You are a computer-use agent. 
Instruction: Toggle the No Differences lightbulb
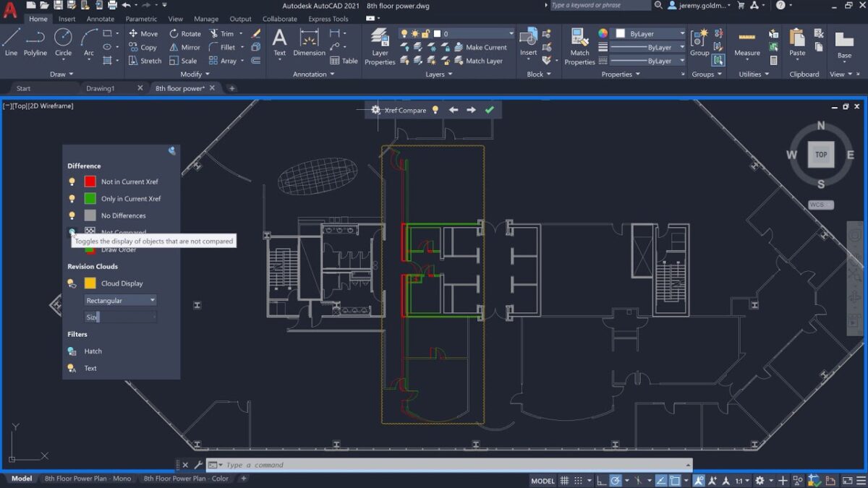coord(72,215)
